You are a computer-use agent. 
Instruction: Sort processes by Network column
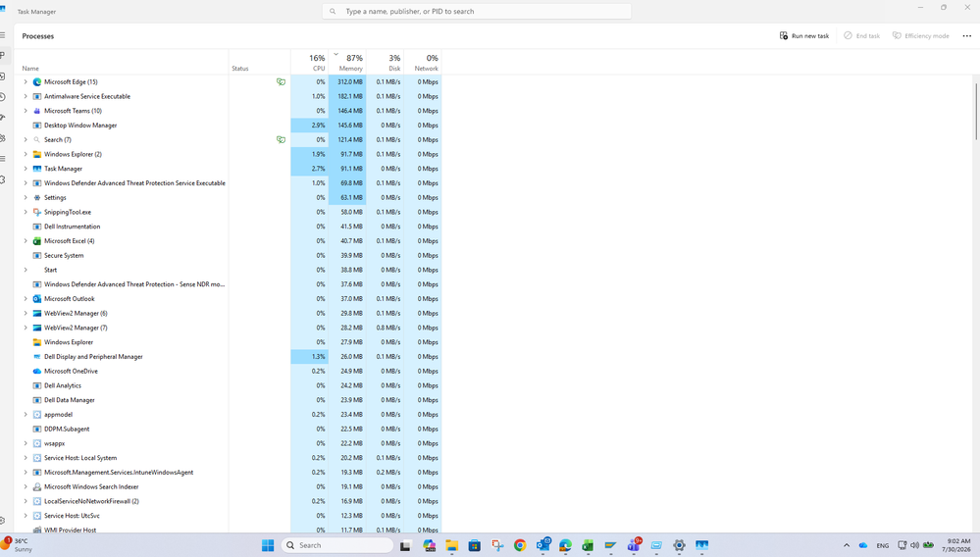(423, 63)
